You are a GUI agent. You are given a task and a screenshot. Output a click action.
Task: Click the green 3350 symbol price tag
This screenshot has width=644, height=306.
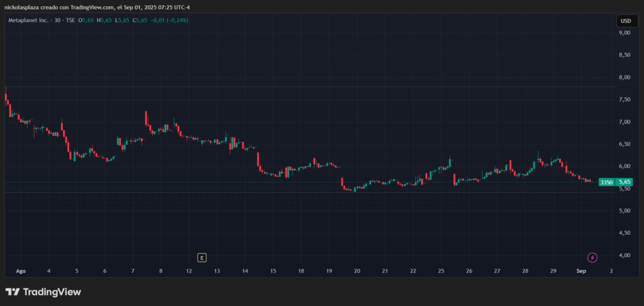(606, 182)
